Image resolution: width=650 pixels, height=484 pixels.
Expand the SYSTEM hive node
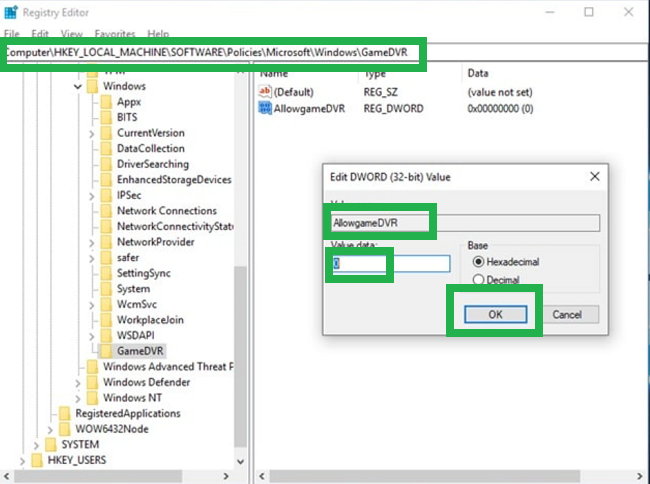pyautogui.click(x=36, y=445)
